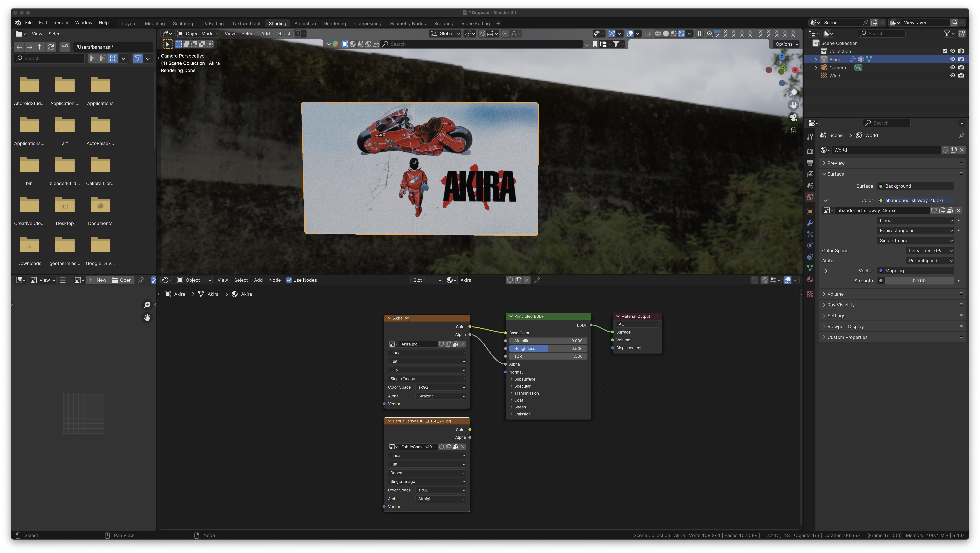Open Clip extension dropdown in Akira.jpg node
980x553 pixels.
tap(427, 370)
